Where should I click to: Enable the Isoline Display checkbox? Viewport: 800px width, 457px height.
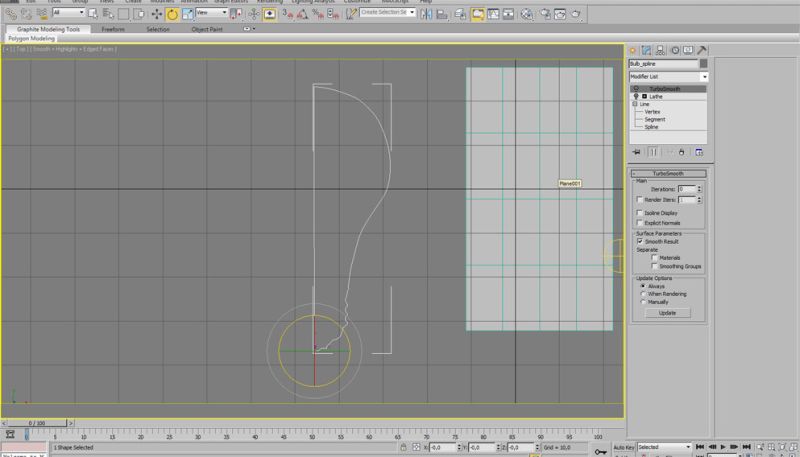[x=639, y=213]
